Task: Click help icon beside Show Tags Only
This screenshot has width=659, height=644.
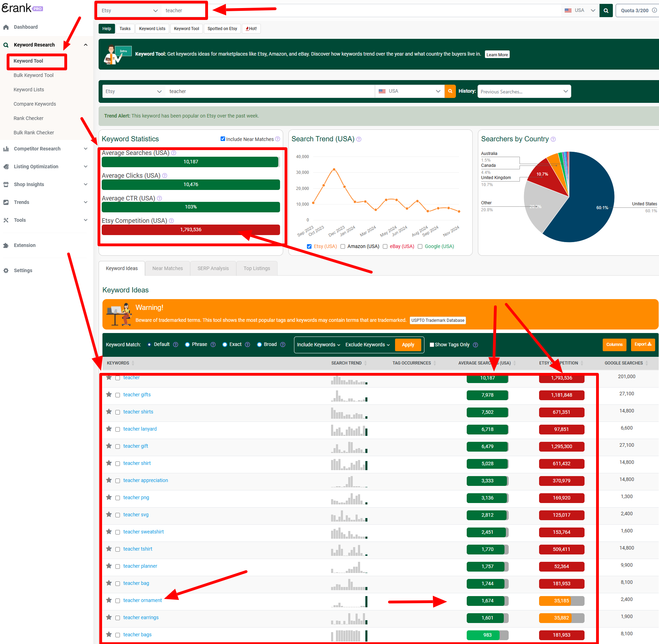Action: [x=475, y=345]
